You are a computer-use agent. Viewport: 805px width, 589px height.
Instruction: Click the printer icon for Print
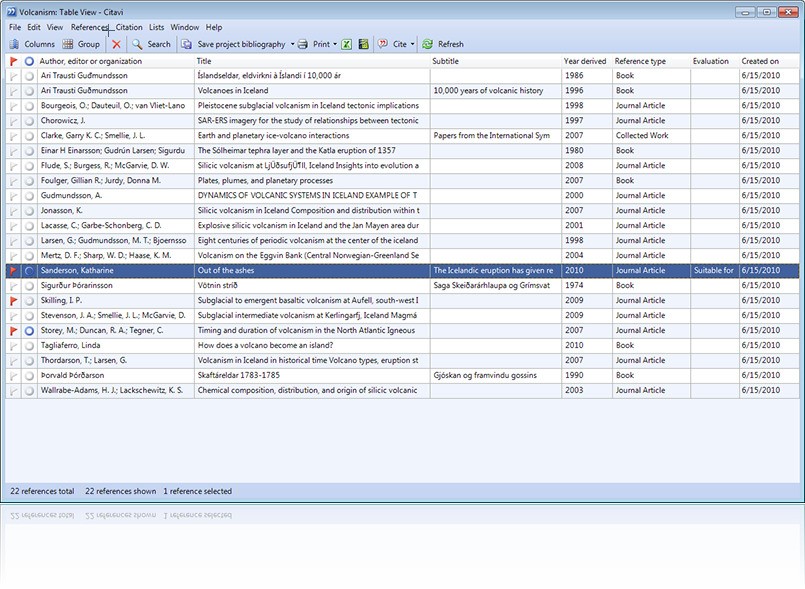tap(304, 44)
